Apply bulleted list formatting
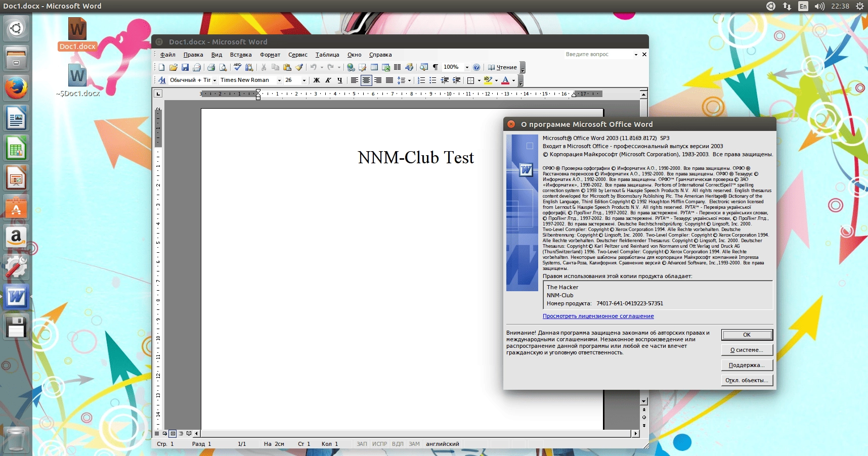 click(433, 80)
